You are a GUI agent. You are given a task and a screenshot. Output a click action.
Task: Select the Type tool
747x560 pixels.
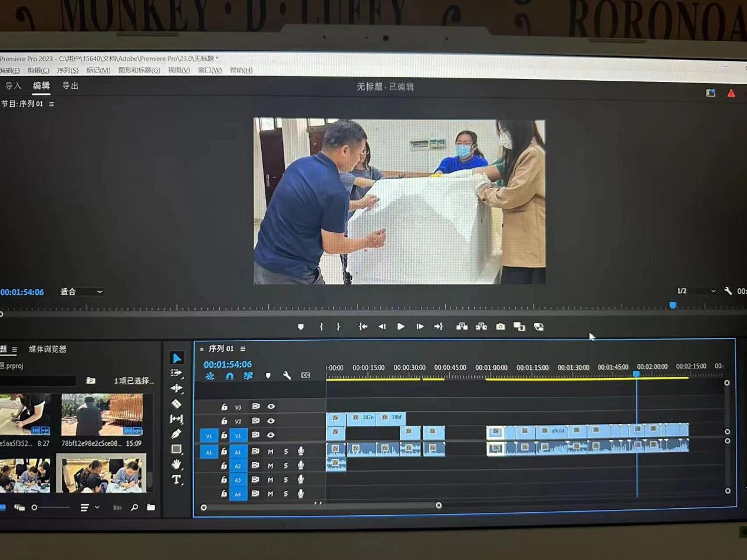[176, 480]
